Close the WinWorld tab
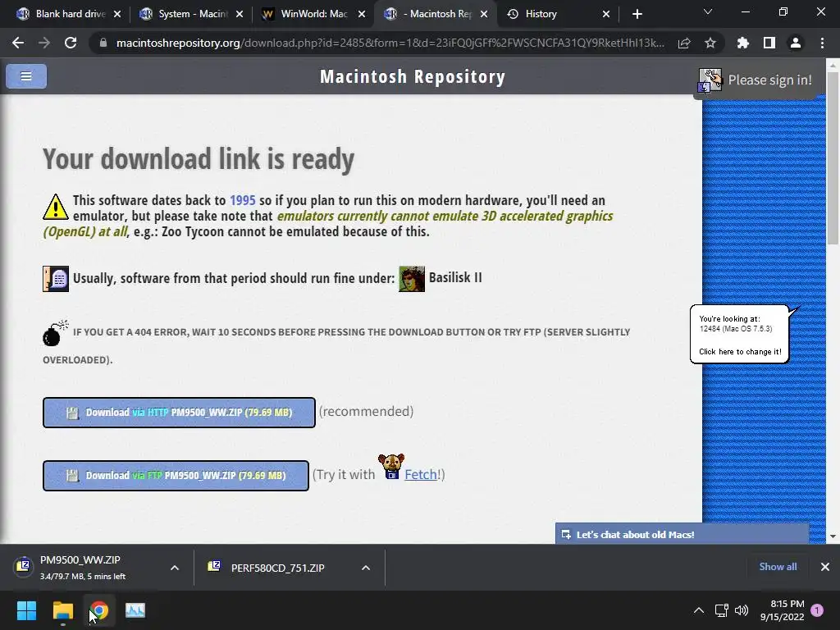 (x=362, y=14)
